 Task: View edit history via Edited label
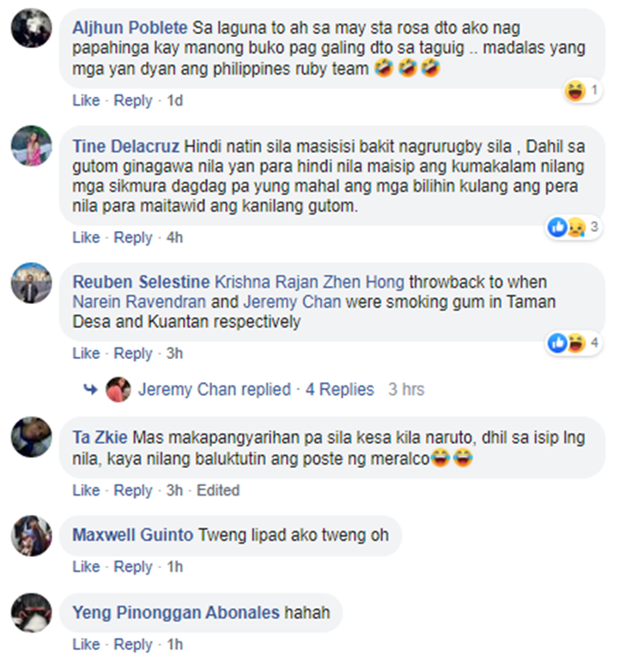[x=218, y=490]
